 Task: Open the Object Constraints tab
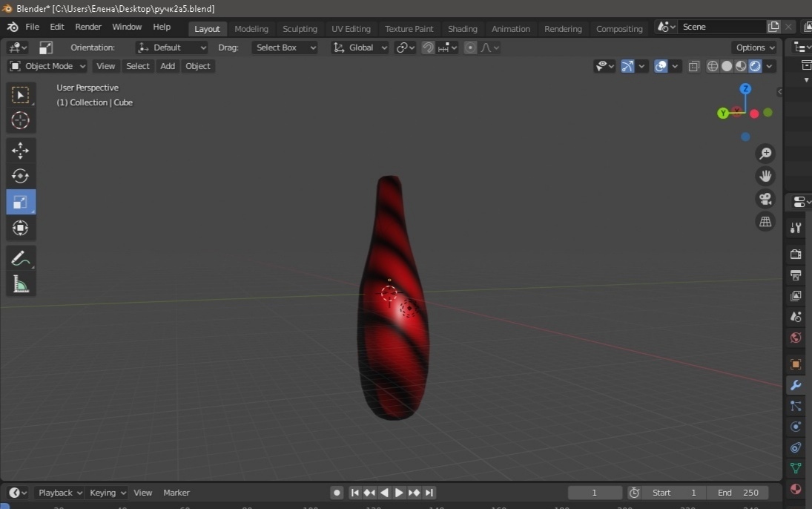point(796,447)
